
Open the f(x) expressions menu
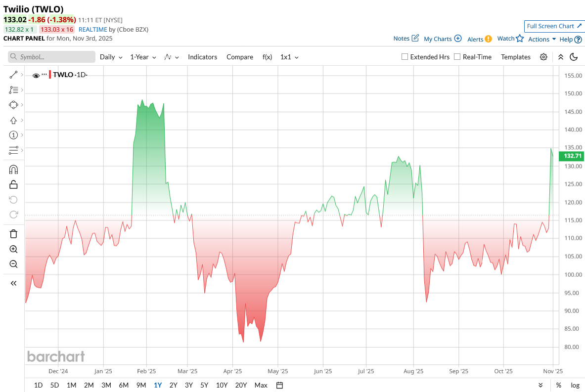click(x=267, y=57)
